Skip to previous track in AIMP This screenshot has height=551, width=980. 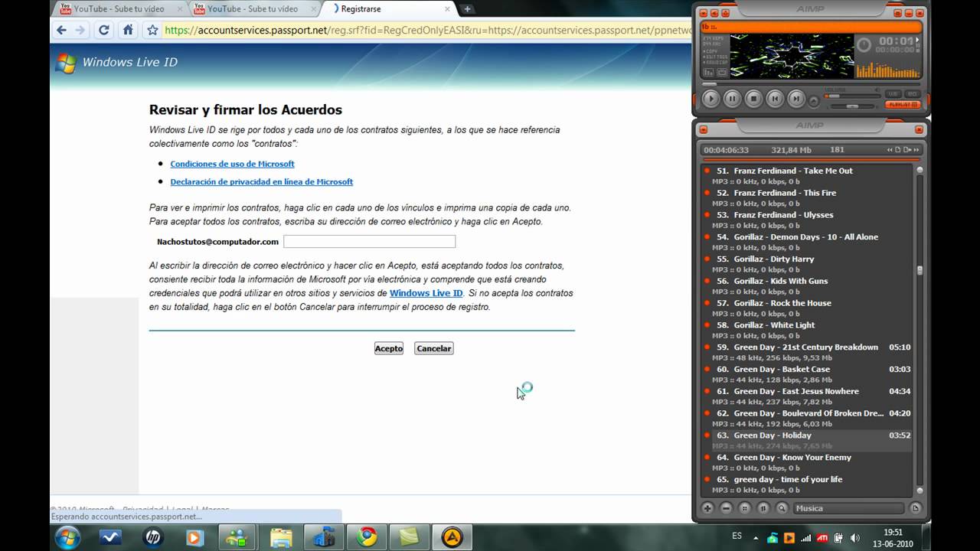click(775, 98)
